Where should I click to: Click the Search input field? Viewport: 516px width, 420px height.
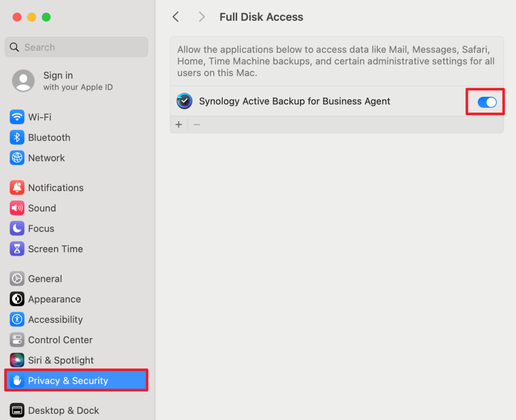(x=77, y=47)
